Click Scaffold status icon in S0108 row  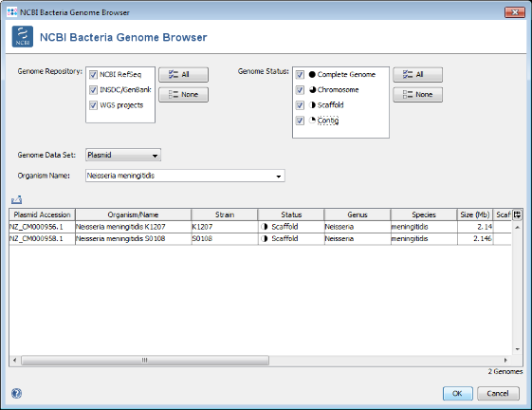[x=265, y=239]
